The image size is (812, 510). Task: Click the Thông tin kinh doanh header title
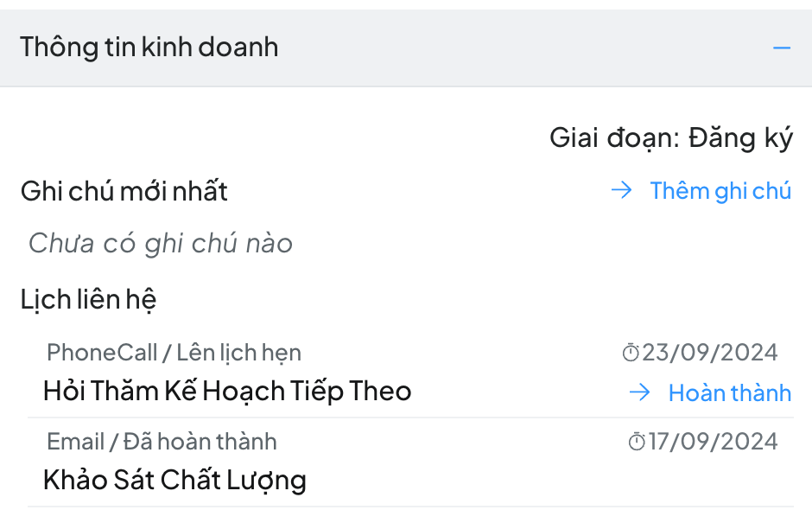149,47
